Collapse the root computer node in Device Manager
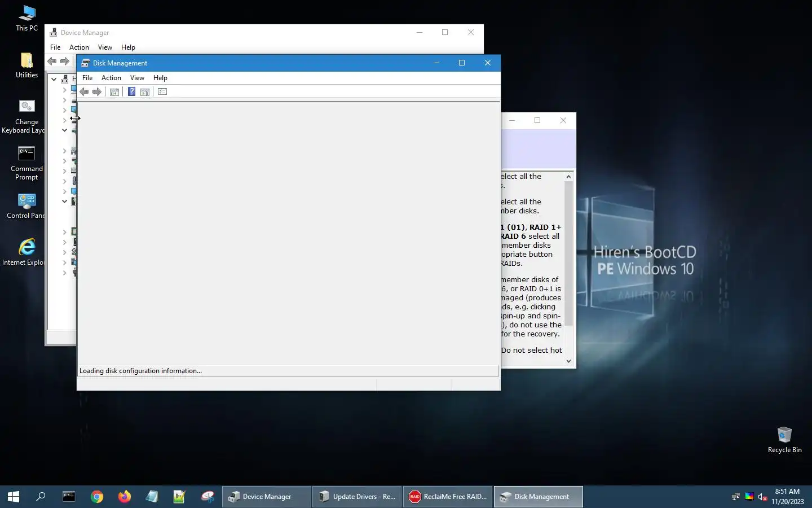Image resolution: width=812 pixels, height=508 pixels. pyautogui.click(x=54, y=79)
